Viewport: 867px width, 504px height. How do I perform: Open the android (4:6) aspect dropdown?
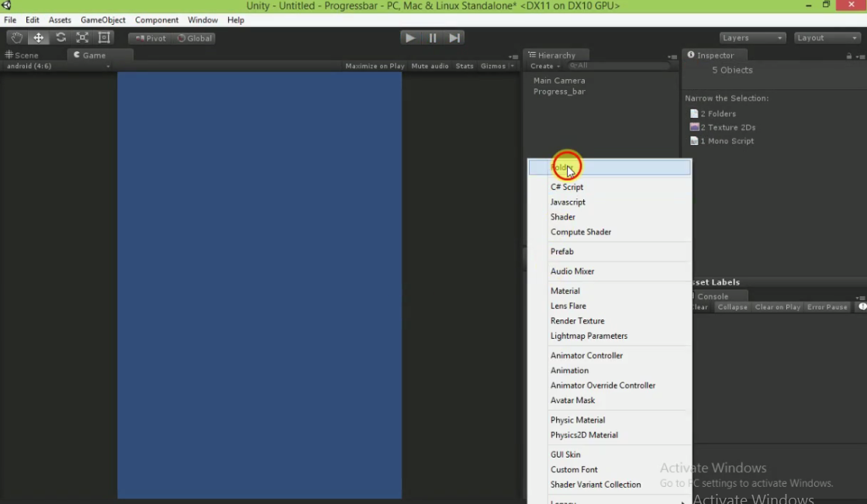(57, 66)
